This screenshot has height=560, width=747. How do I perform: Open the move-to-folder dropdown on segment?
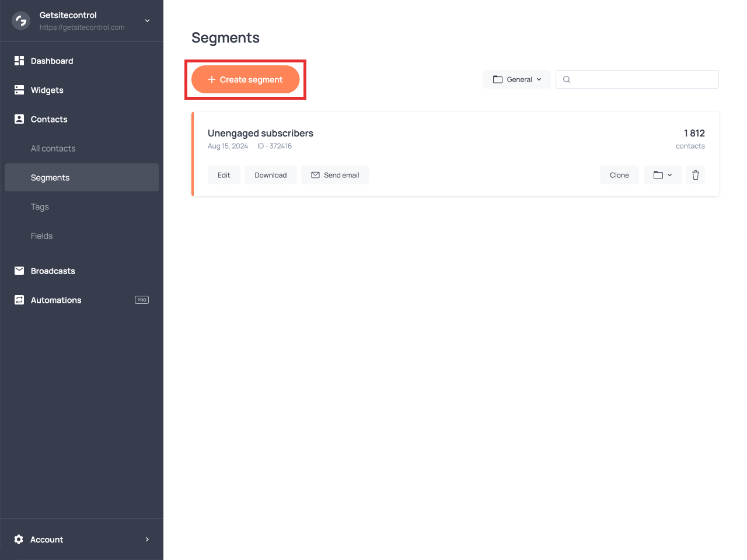[x=662, y=175]
